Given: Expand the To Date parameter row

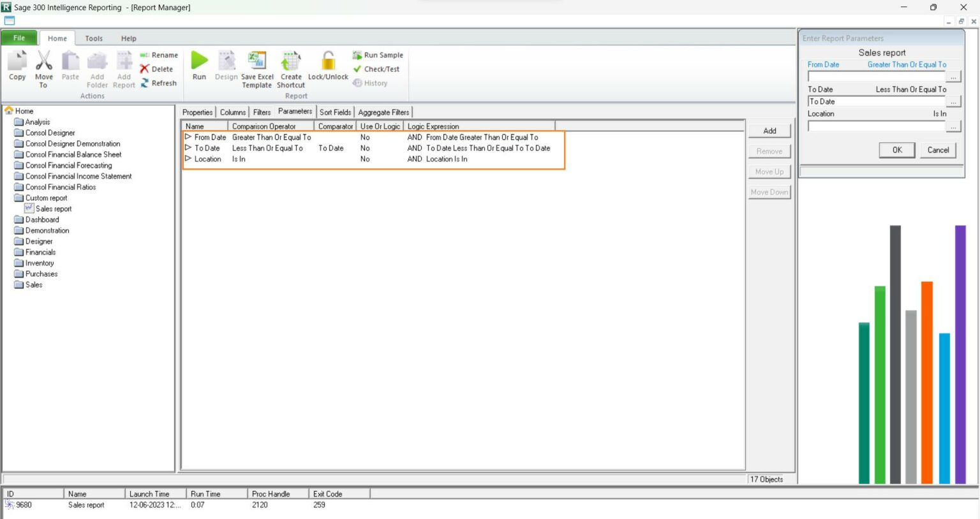Looking at the screenshot, I should click(188, 148).
